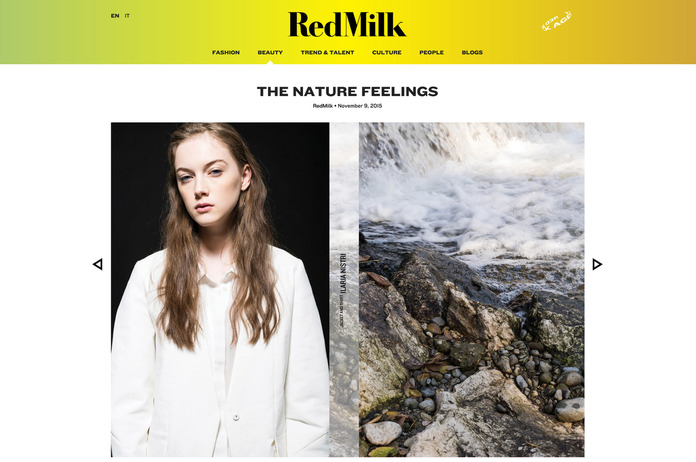Click the RedMilk logo in header
The image size is (696, 462).
pos(347,24)
